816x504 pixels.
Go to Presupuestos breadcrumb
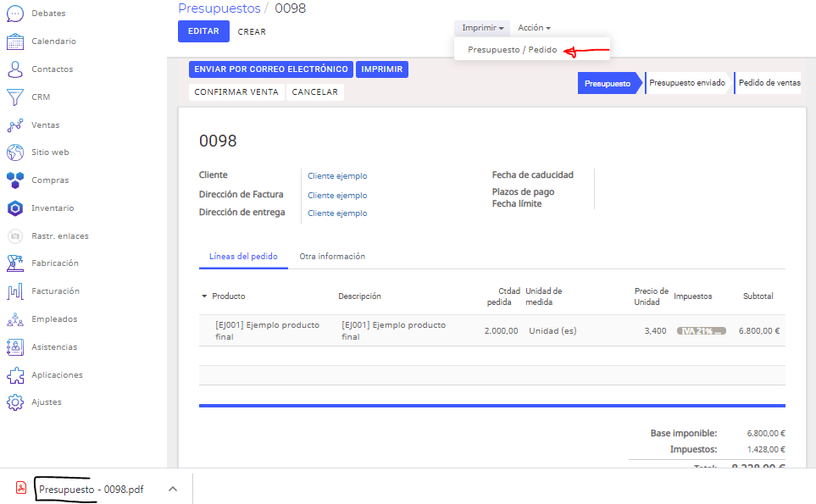coord(219,8)
